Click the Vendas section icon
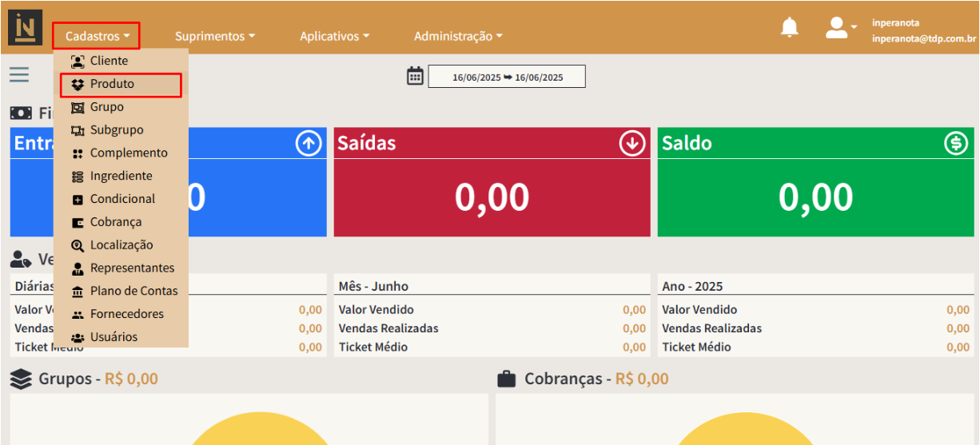The height and width of the screenshot is (445, 980). 21,259
